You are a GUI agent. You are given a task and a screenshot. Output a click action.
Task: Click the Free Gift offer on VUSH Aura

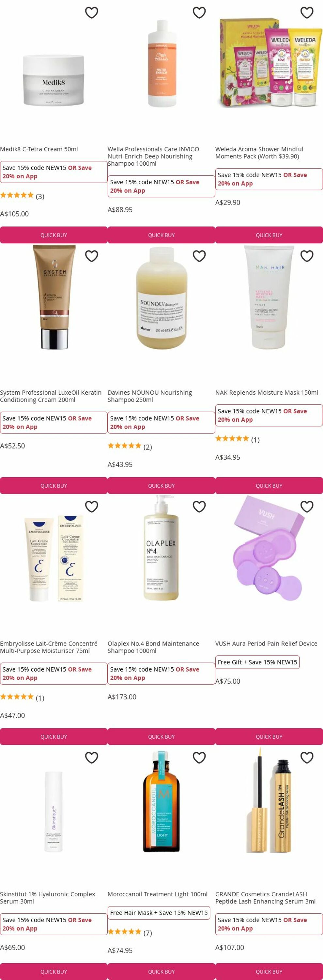(257, 662)
